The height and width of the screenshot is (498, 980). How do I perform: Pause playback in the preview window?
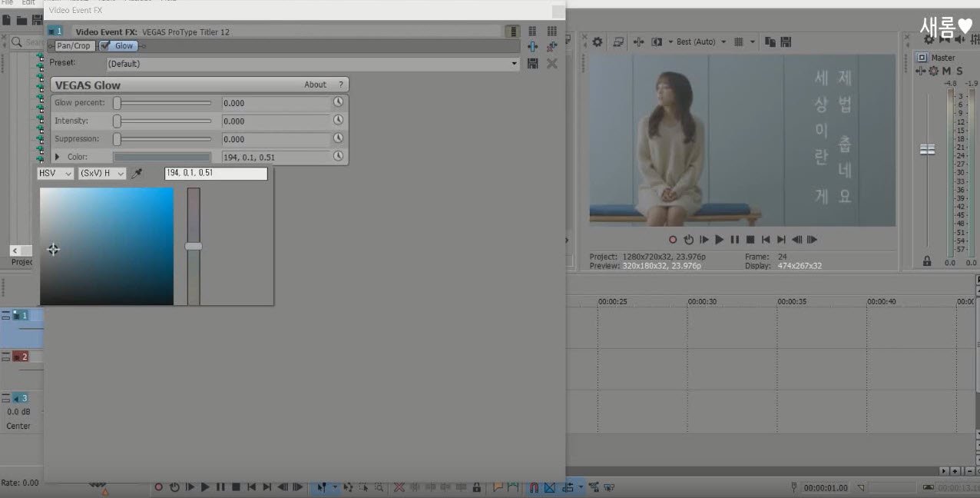(735, 240)
